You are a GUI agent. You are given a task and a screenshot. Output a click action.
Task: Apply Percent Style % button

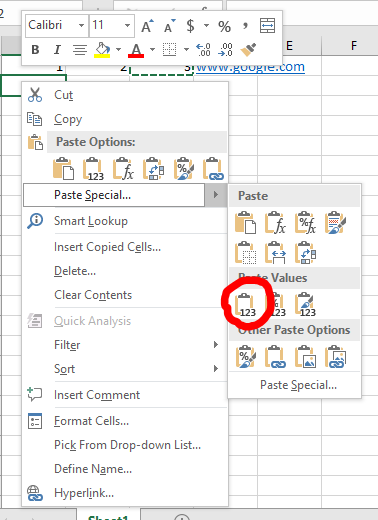pos(224,26)
